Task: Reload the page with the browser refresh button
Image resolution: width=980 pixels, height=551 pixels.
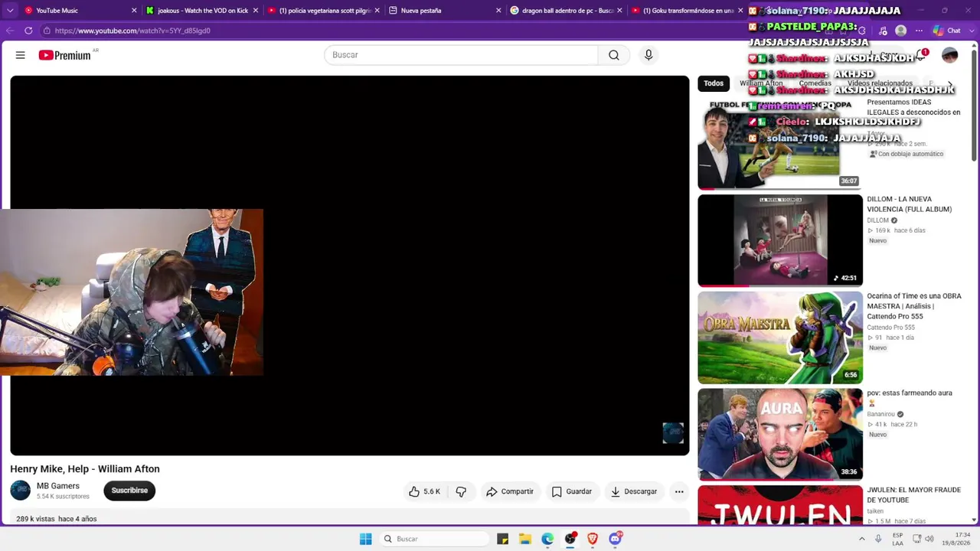Action: (28, 31)
